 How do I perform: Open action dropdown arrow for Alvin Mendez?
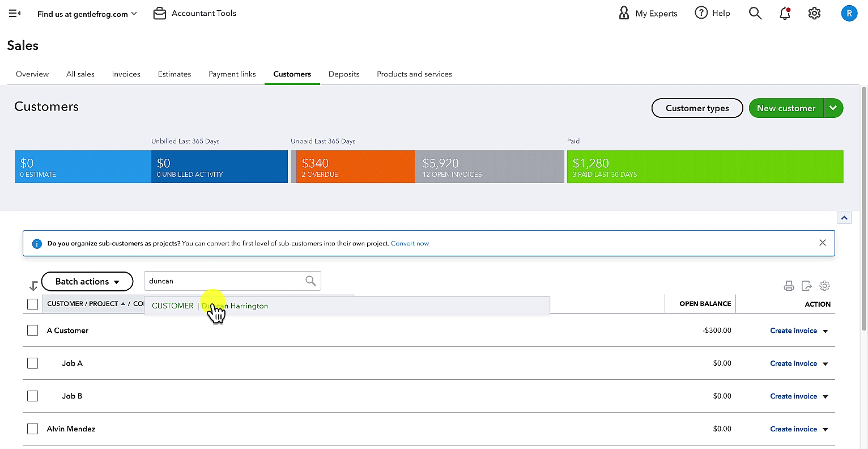[826, 430]
